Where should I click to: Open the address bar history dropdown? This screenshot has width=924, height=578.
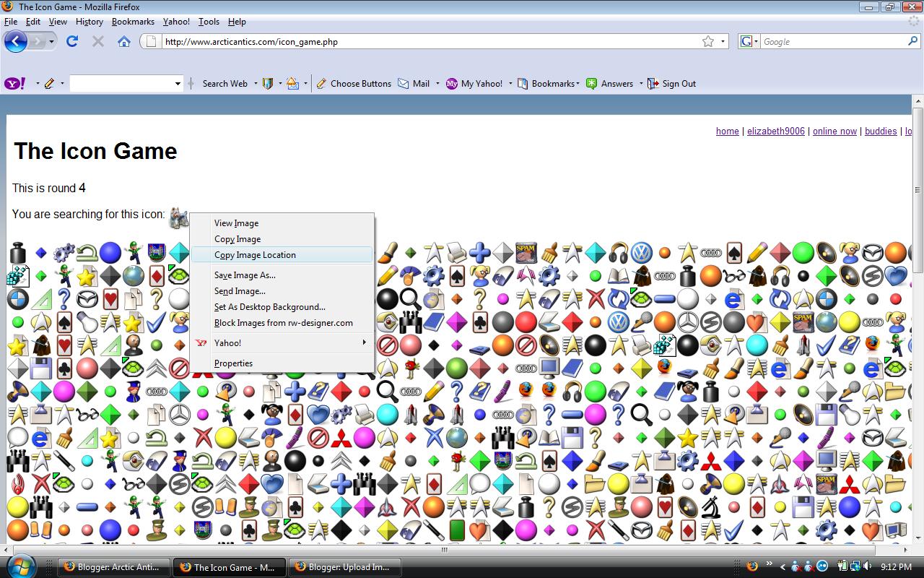tap(723, 41)
